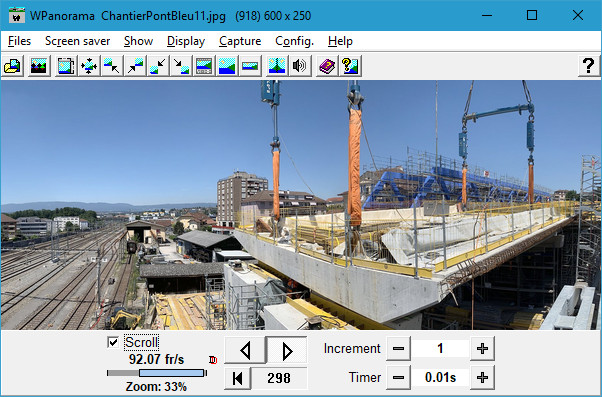
Task: Open the purple help book icon
Action: coord(327,66)
